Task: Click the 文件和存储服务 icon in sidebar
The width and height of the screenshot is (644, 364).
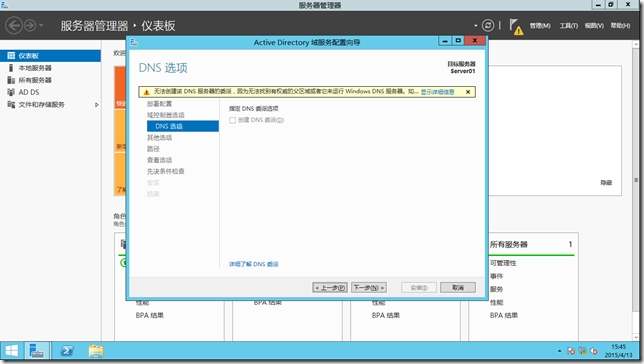Action: (x=11, y=104)
